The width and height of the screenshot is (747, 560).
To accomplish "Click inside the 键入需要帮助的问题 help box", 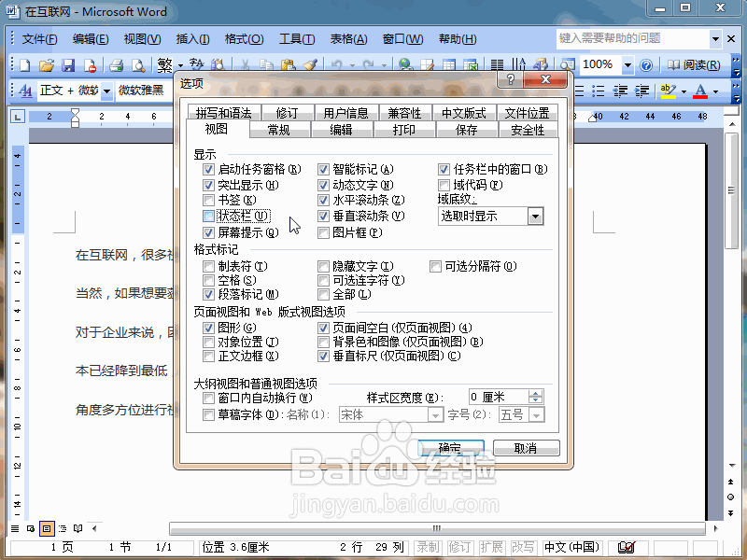I will 632,38.
